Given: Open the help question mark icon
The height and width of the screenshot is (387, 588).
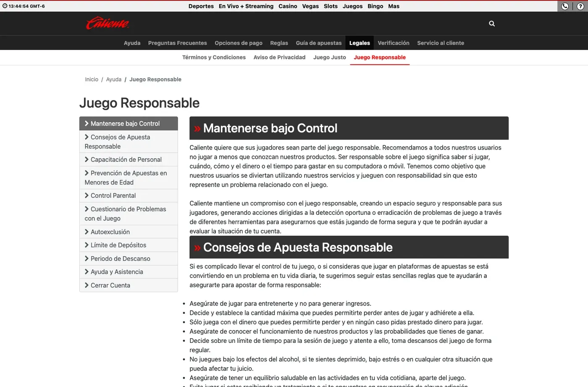Looking at the screenshot, I should coord(580,6).
